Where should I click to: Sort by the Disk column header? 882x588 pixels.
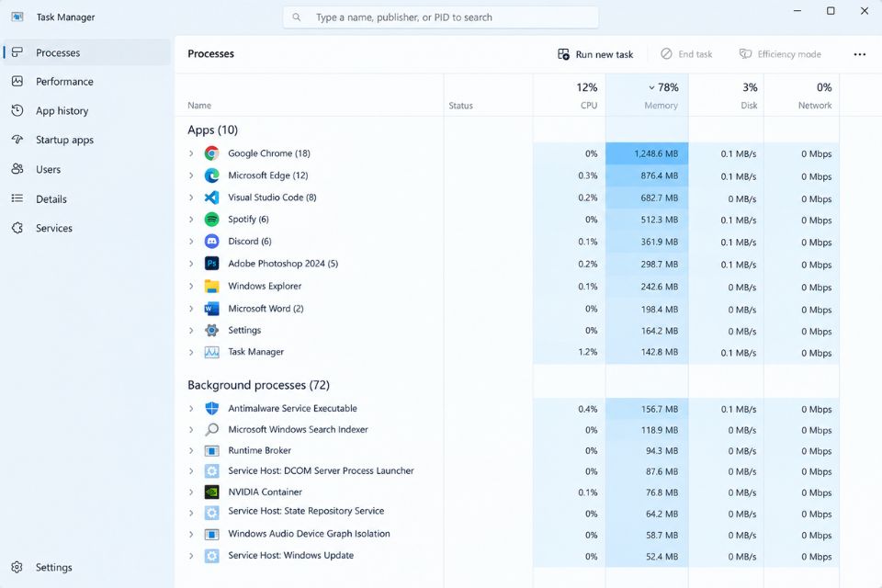tap(726, 96)
